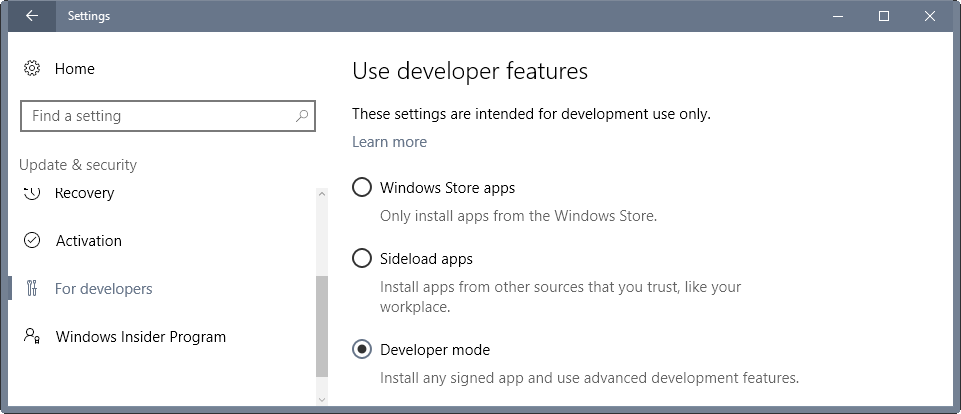Choose the Sideload apps radio button

(362, 259)
